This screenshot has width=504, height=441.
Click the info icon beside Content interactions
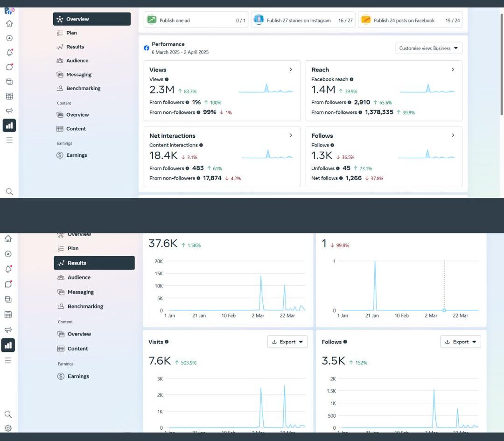click(201, 145)
